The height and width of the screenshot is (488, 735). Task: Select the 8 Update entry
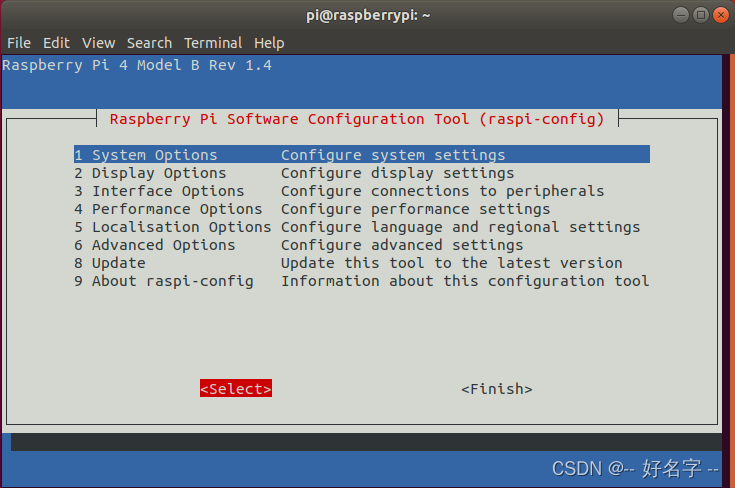coord(362,263)
